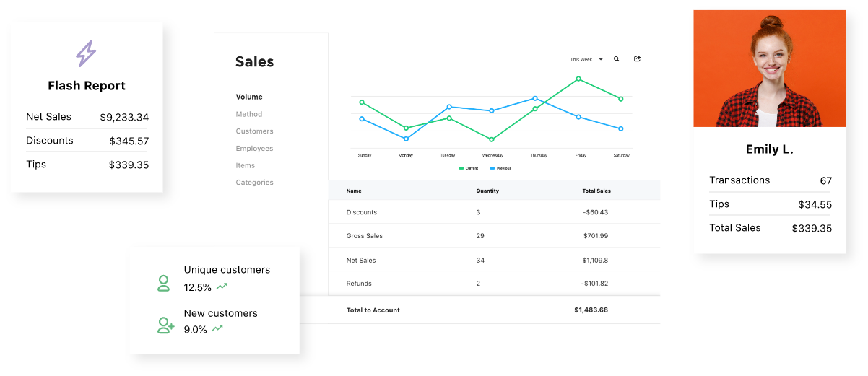Click the Quantity column header
Screen dimensions: 868x376
pos(487,191)
